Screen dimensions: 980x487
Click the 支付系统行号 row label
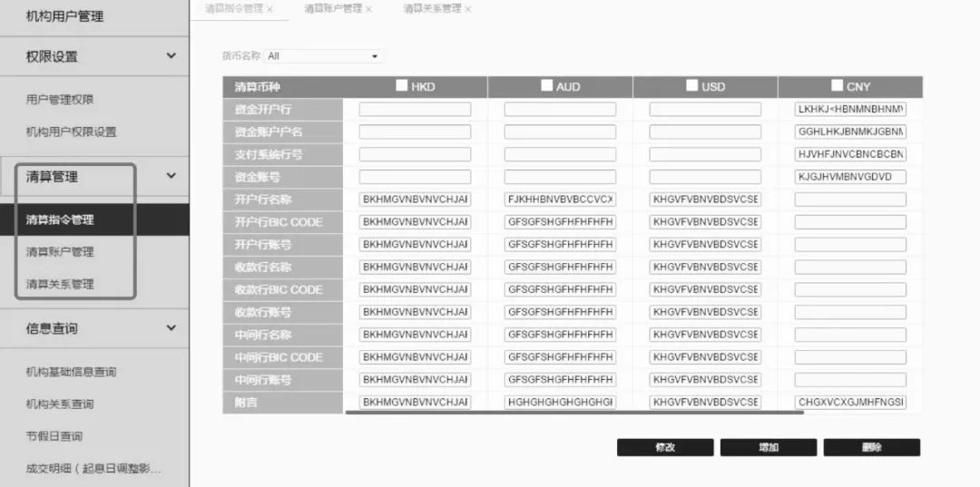[x=282, y=154]
